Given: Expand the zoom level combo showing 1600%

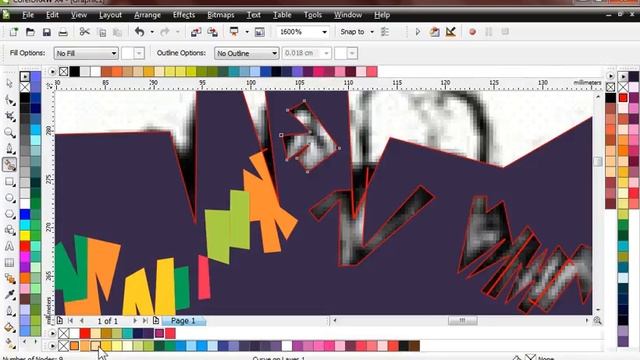Looking at the screenshot, I should [324, 32].
